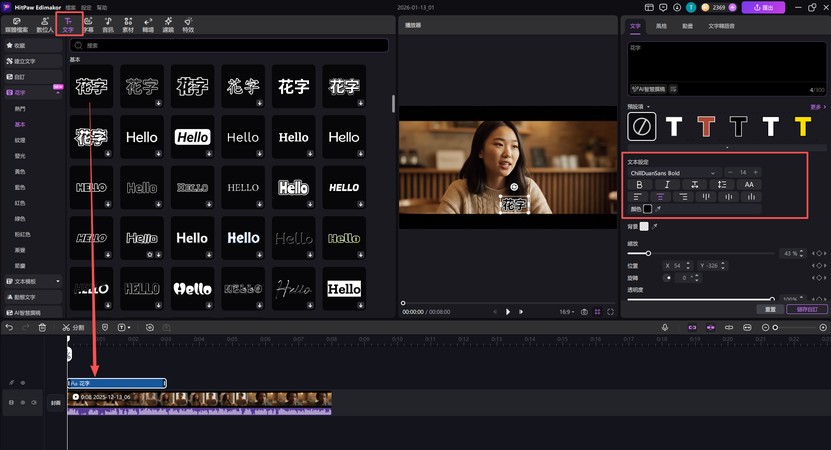Open the 設定 menu in title bar

pos(84,7)
